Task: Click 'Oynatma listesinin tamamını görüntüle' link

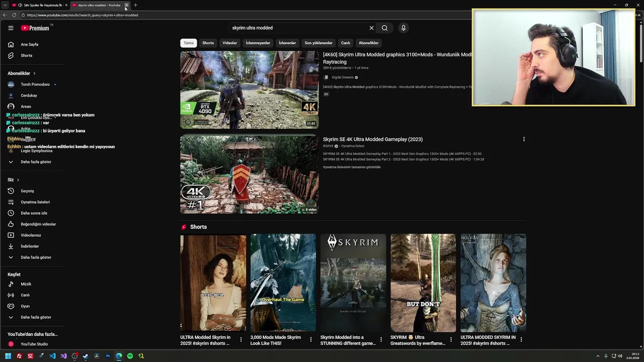Action: pyautogui.click(x=352, y=167)
